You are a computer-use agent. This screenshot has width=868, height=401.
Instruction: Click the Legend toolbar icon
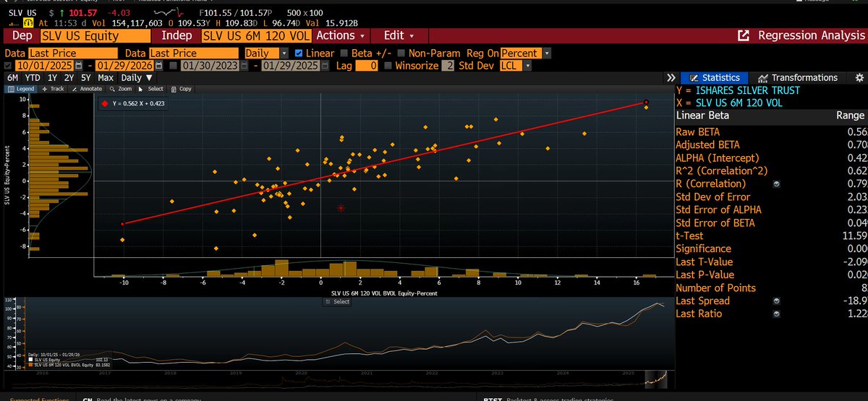(21, 89)
